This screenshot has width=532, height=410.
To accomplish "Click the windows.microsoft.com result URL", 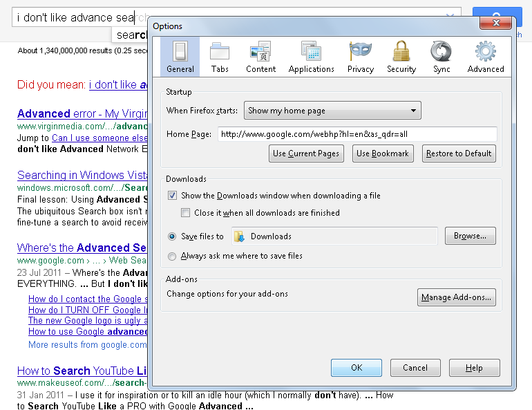I will (82, 187).
